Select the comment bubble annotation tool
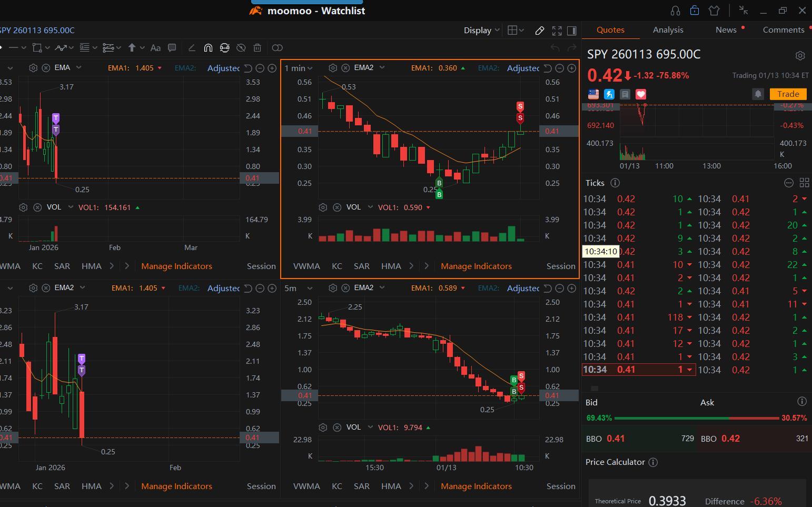 (172, 48)
